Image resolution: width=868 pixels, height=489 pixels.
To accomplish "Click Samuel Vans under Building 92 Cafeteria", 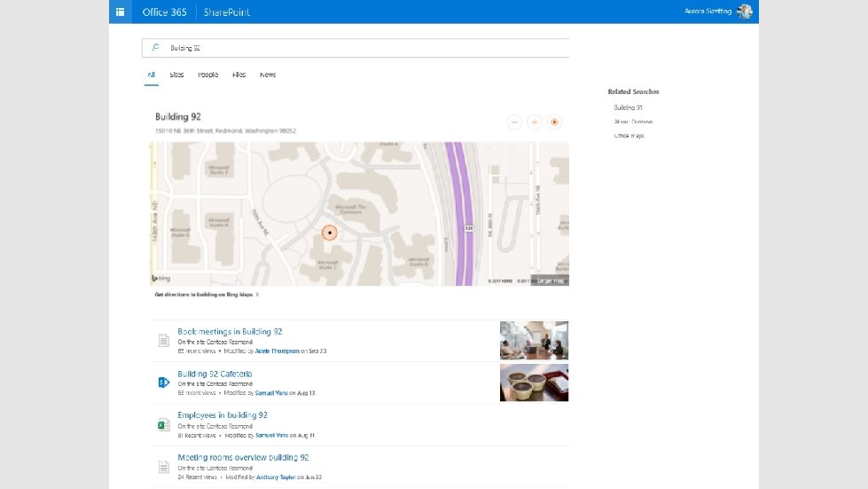I will [x=271, y=393].
